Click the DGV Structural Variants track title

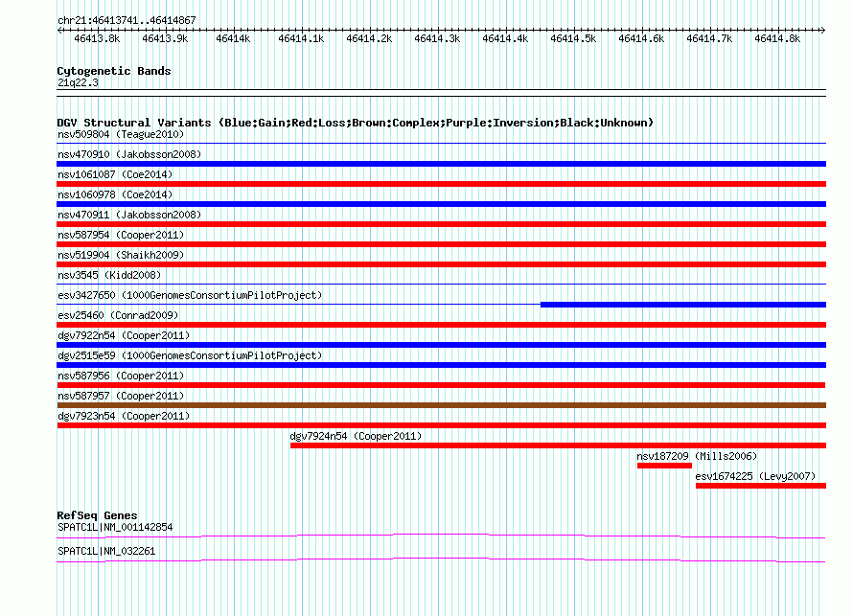tap(355, 123)
